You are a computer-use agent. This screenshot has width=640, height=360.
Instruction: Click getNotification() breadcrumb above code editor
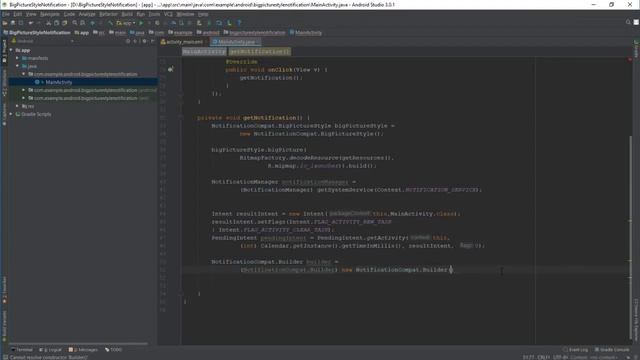coord(260,52)
